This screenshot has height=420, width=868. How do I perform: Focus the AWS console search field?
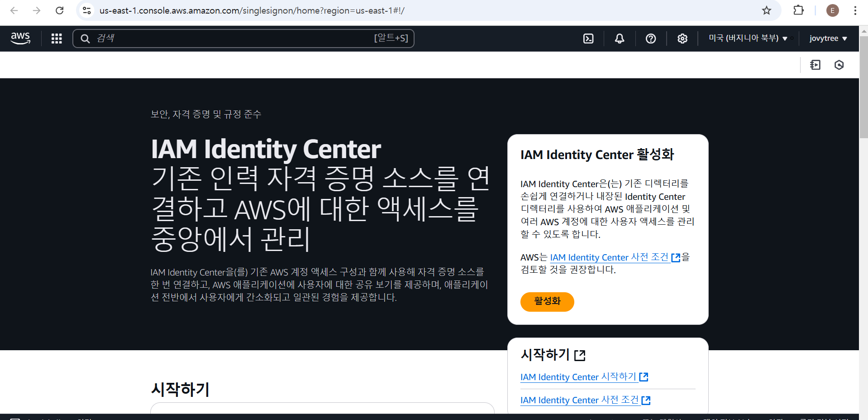pos(243,39)
